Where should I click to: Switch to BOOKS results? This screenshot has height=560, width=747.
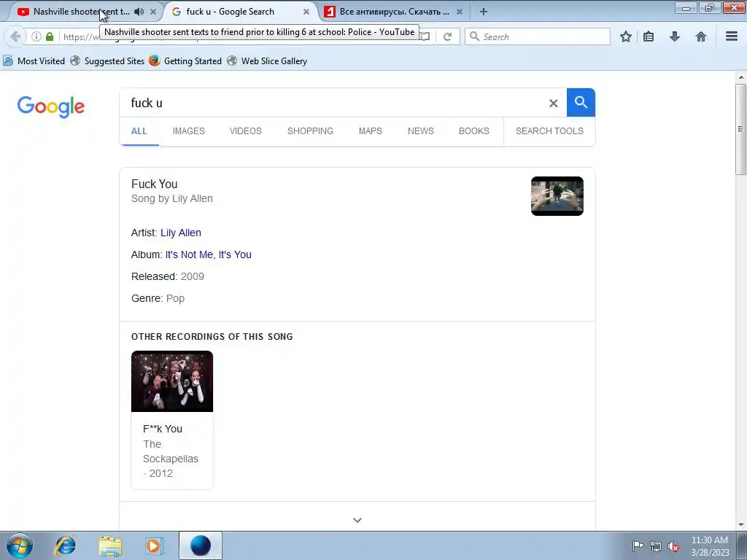(x=474, y=131)
